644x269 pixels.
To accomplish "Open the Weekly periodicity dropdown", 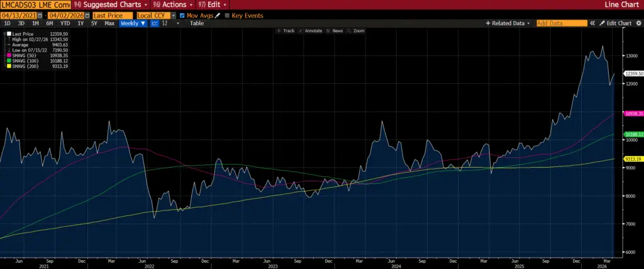I will click(133, 23).
